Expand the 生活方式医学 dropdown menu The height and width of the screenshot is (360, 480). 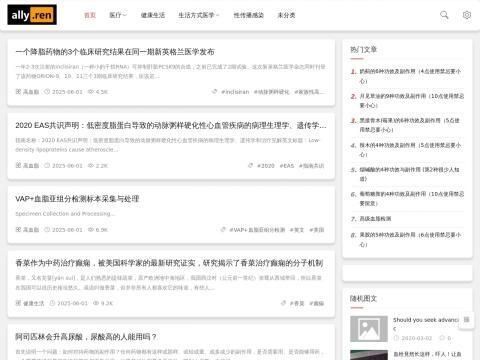point(199,15)
